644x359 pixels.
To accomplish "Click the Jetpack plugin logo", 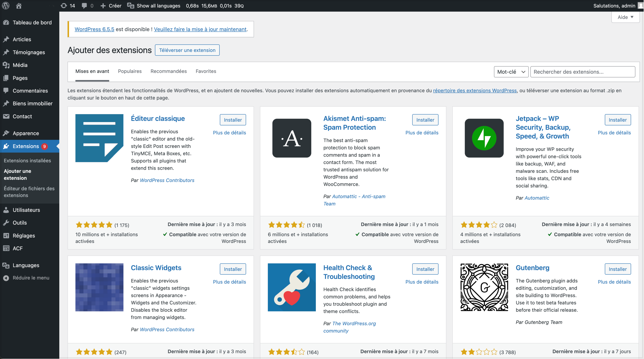I will 484,138.
